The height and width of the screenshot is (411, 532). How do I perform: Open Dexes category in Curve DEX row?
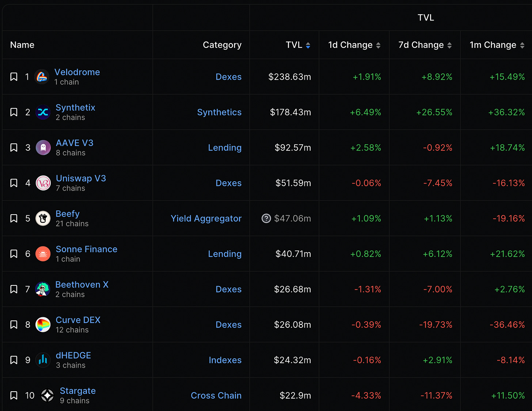pos(228,324)
